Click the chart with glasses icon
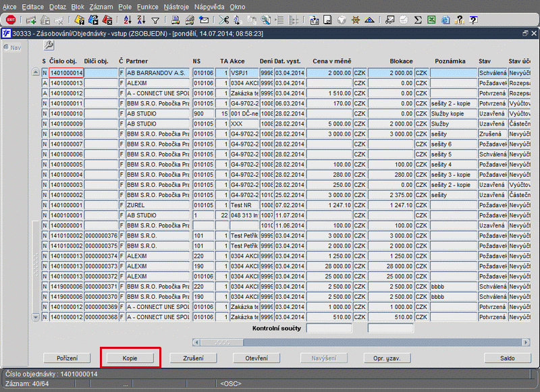 tap(390, 20)
